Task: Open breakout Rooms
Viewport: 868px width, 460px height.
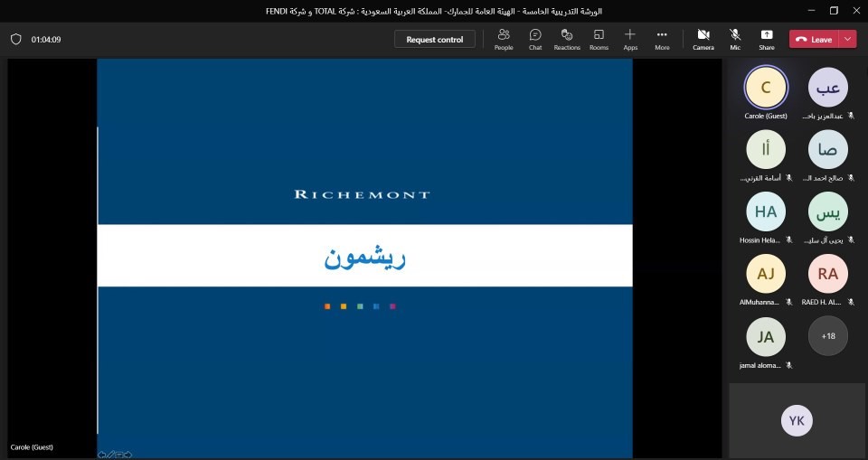Action: (599, 39)
